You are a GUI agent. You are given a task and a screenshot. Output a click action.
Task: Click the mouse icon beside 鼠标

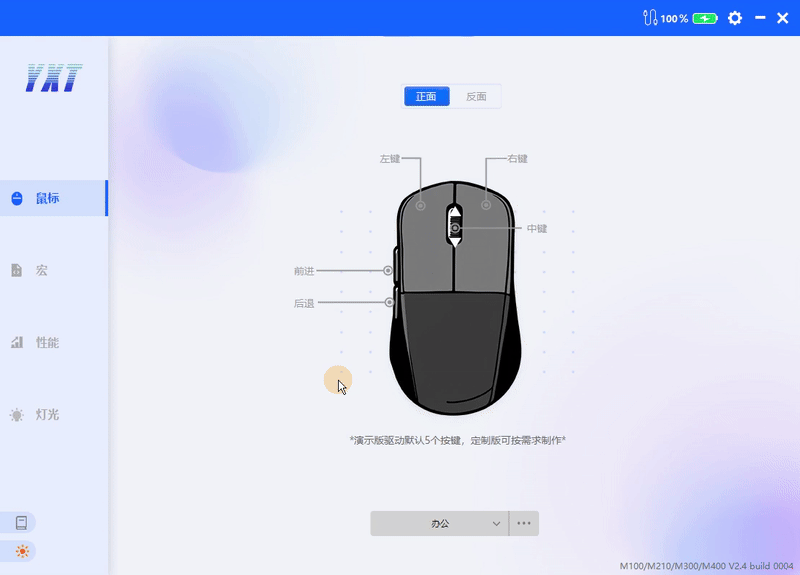point(17,198)
